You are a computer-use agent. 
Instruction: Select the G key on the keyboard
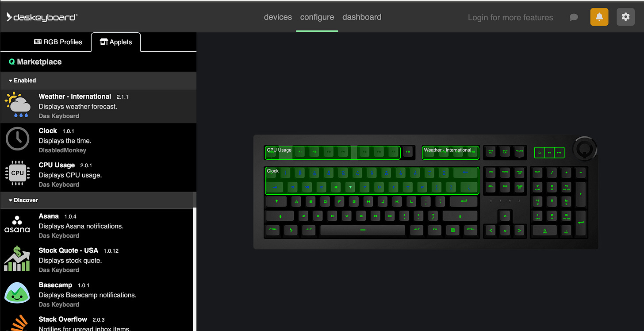tap(354, 201)
